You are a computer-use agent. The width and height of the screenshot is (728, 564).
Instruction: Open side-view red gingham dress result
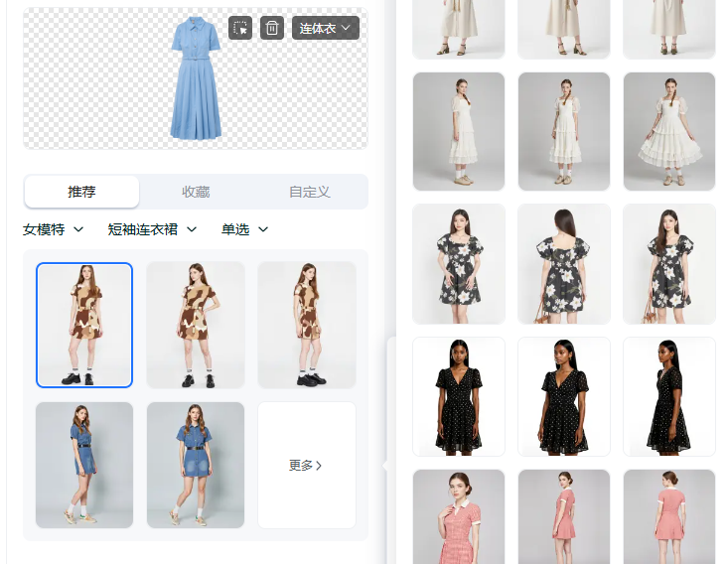pos(564,516)
